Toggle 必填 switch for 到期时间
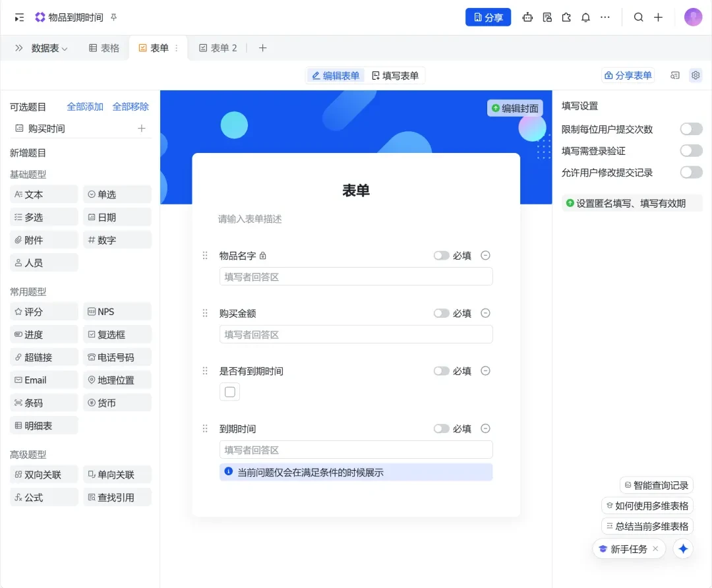Image resolution: width=712 pixels, height=588 pixels. (x=441, y=428)
